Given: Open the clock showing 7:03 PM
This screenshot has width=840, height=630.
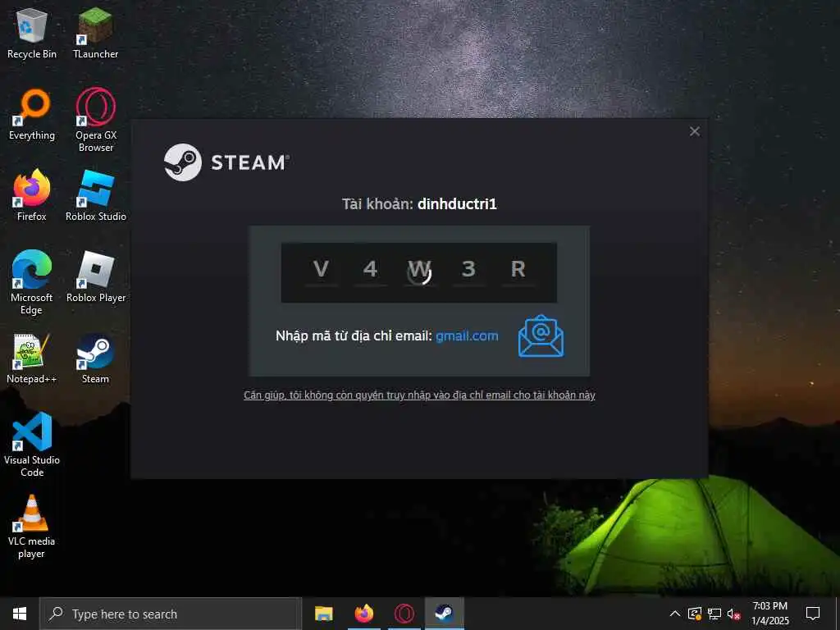Looking at the screenshot, I should 769,614.
